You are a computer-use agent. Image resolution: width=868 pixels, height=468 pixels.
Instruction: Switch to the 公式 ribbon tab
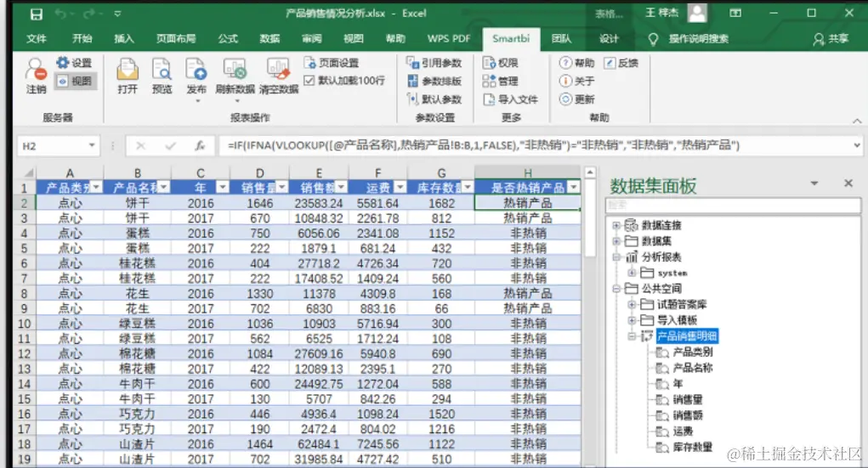(x=228, y=39)
